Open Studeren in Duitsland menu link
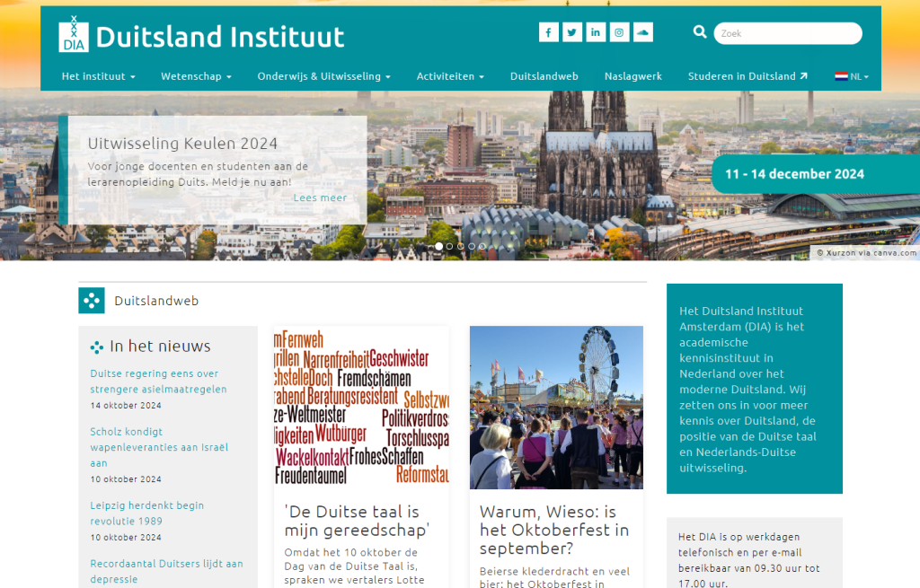The height and width of the screenshot is (588, 920). [747, 76]
